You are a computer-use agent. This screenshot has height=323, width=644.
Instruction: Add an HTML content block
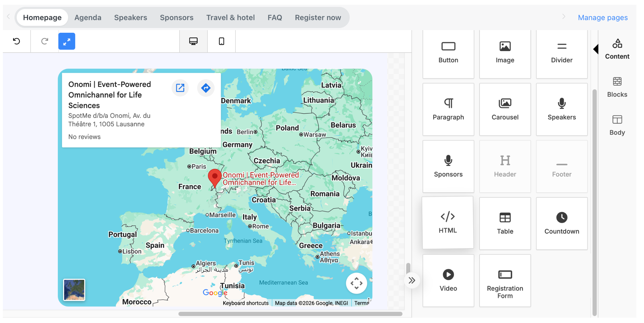pos(448,223)
